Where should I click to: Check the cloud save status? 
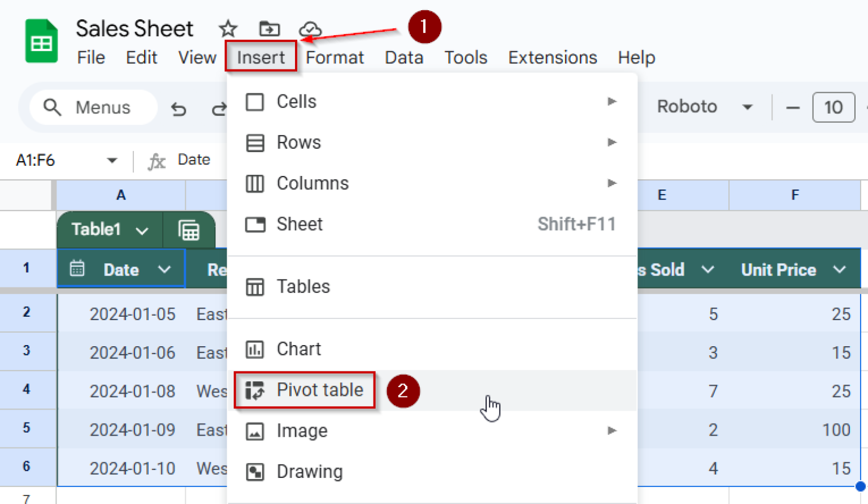310,28
